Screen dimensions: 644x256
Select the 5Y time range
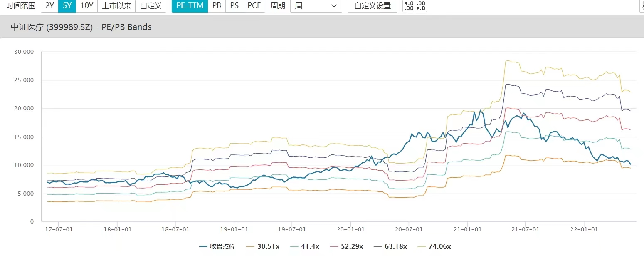tap(67, 6)
